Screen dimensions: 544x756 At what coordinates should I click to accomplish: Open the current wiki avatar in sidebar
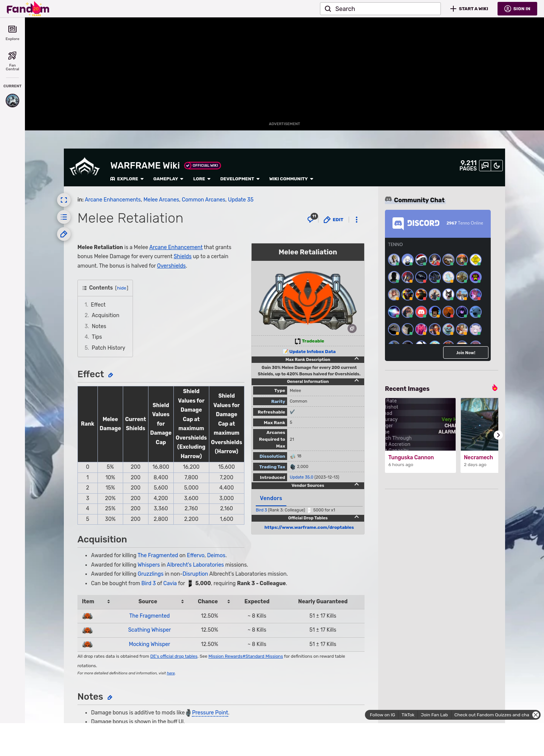click(x=12, y=101)
